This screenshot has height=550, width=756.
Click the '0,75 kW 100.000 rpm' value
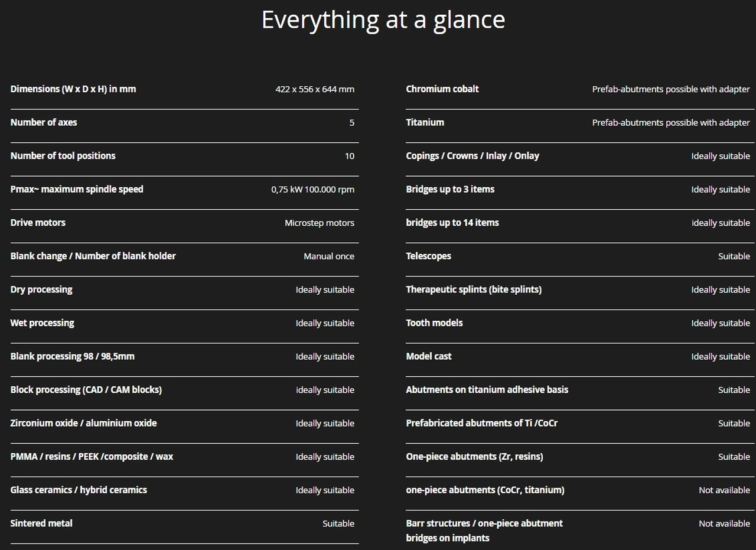tap(313, 190)
